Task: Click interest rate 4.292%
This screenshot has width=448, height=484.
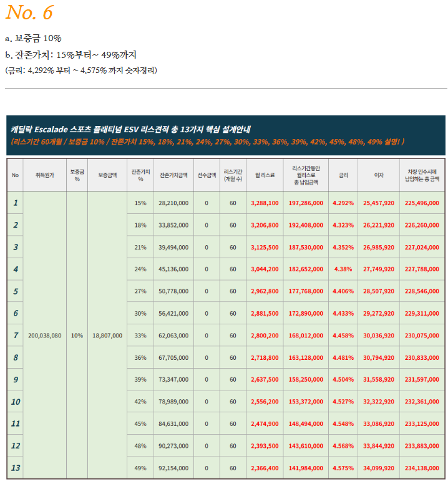Action: (343, 203)
